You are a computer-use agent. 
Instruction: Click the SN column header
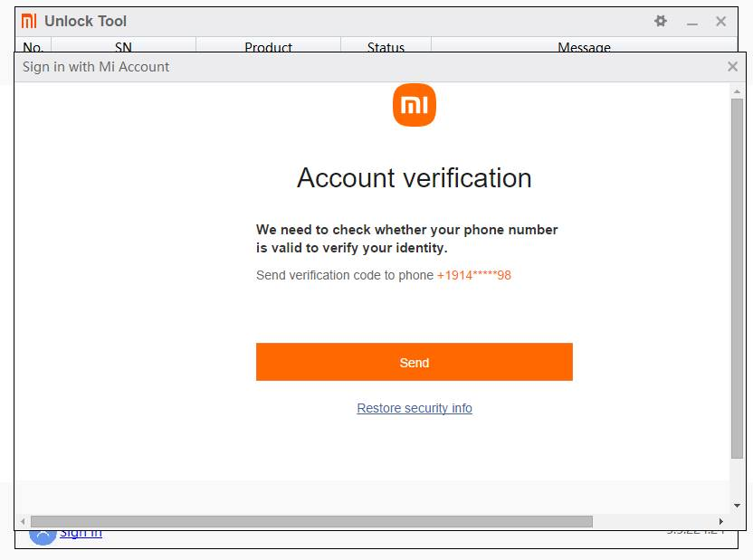[123, 48]
